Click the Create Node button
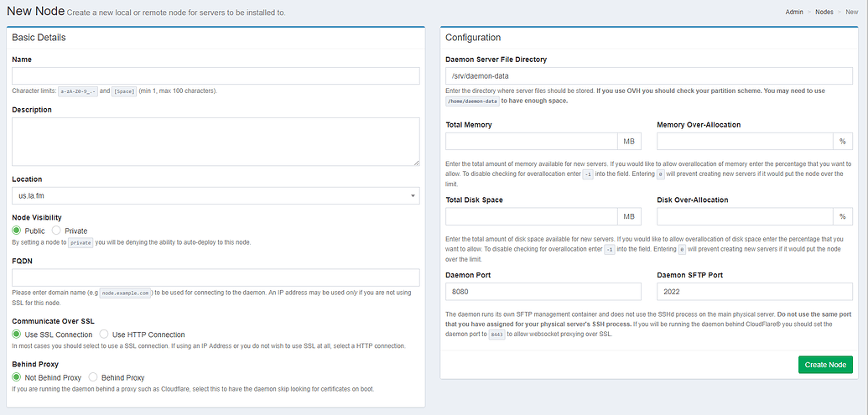 pyautogui.click(x=825, y=365)
